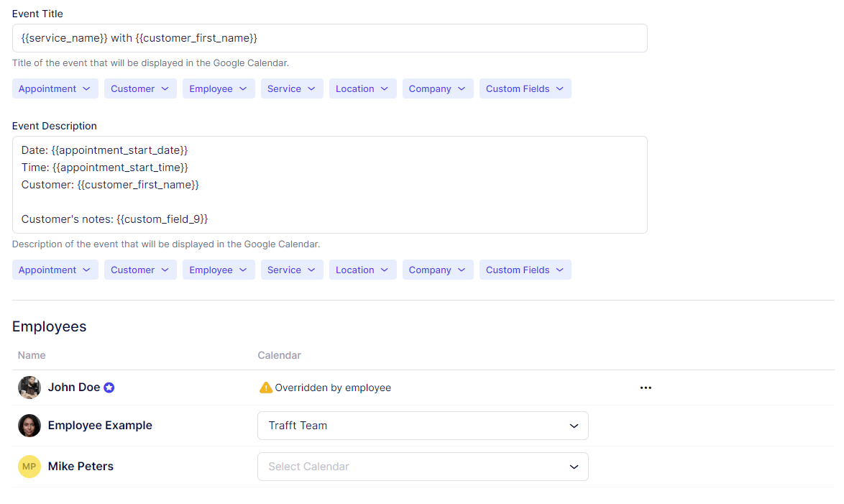Open Employee placeholder menu under Event Title
The height and width of the screenshot is (504, 844).
point(219,88)
